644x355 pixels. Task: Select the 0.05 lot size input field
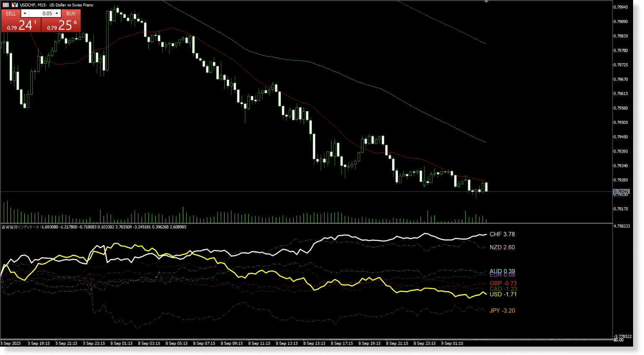pos(41,13)
